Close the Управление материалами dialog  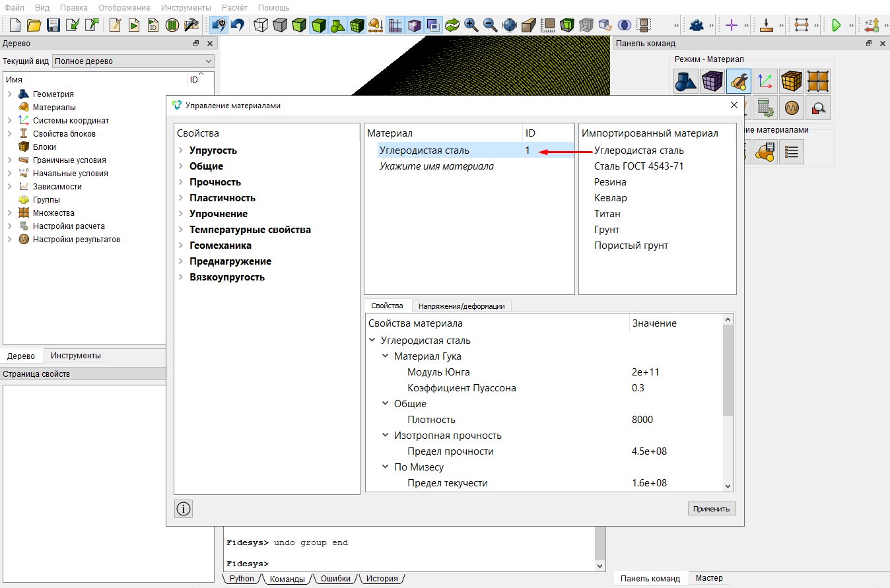[x=734, y=105]
